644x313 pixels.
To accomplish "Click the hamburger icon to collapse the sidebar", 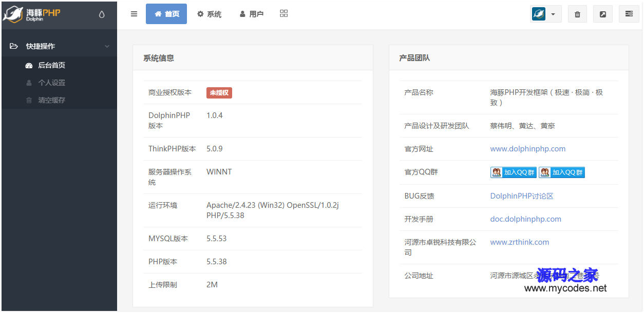I will (x=134, y=14).
